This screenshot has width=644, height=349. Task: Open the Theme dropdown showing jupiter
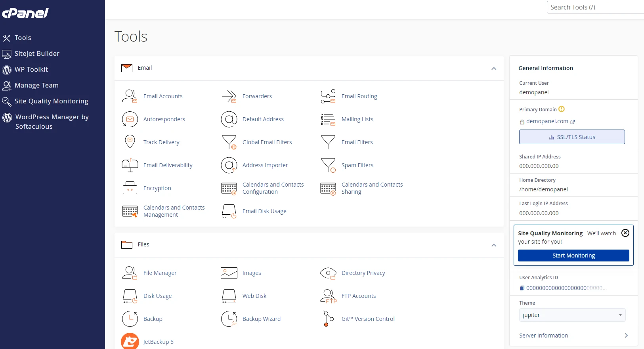click(x=572, y=315)
